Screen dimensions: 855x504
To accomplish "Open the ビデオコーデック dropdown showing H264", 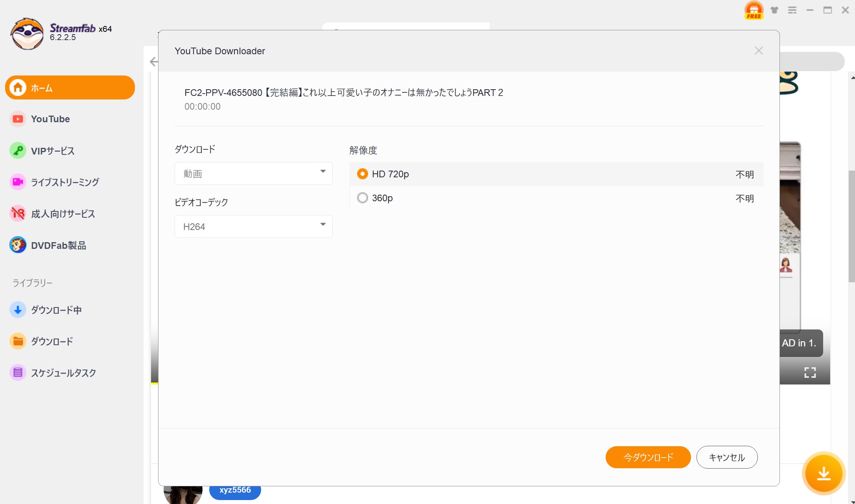I will [x=253, y=226].
